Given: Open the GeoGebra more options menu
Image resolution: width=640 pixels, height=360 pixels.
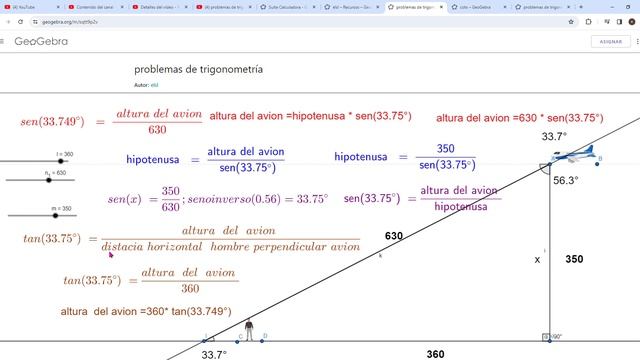Looking at the screenshot, I should [637, 41].
